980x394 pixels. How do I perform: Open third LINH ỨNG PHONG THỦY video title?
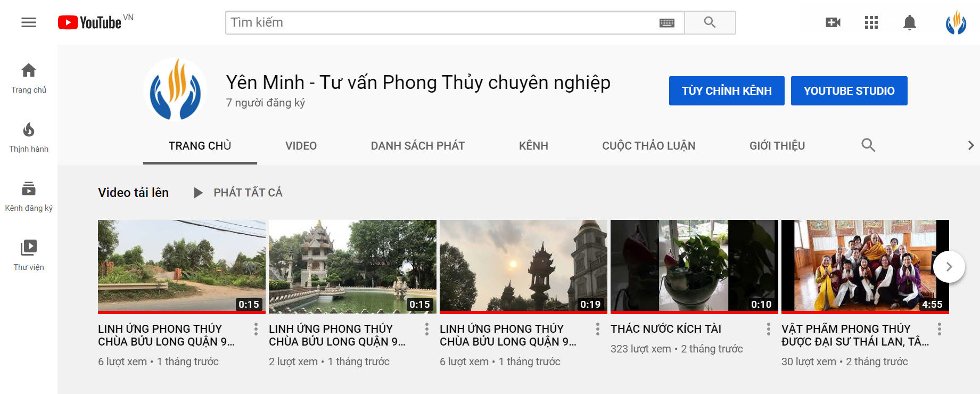pos(508,335)
